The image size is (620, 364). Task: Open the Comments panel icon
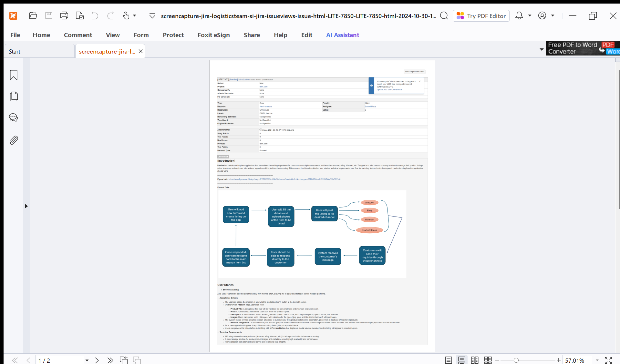pos(14,117)
